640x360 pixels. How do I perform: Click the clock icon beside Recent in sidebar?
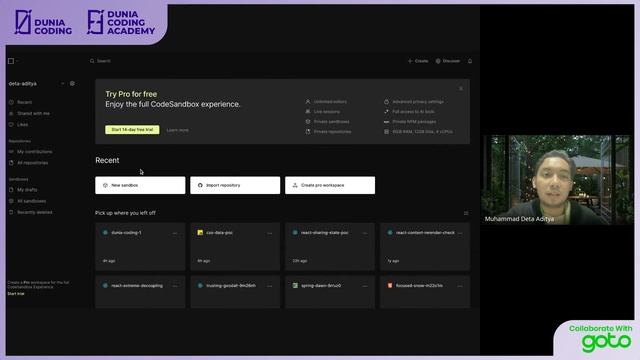coord(11,102)
